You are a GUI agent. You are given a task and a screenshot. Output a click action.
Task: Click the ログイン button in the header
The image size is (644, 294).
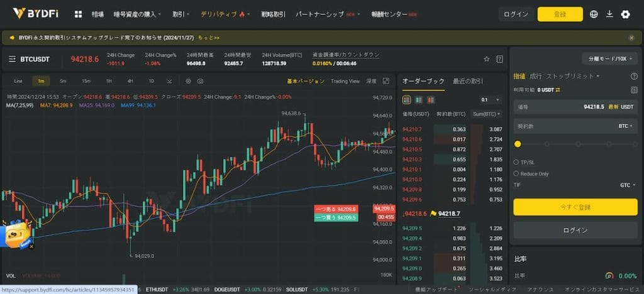click(x=516, y=14)
